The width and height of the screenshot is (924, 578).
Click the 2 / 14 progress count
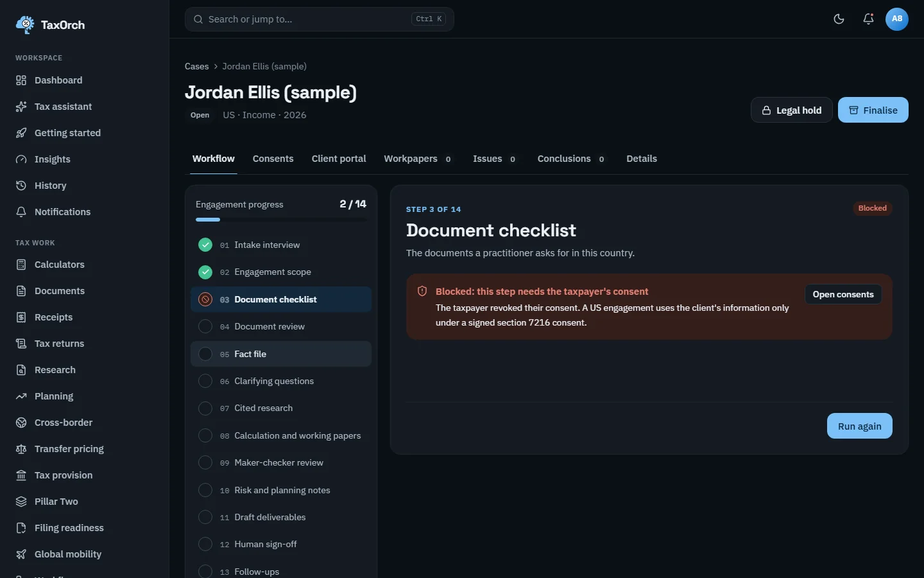pos(353,204)
